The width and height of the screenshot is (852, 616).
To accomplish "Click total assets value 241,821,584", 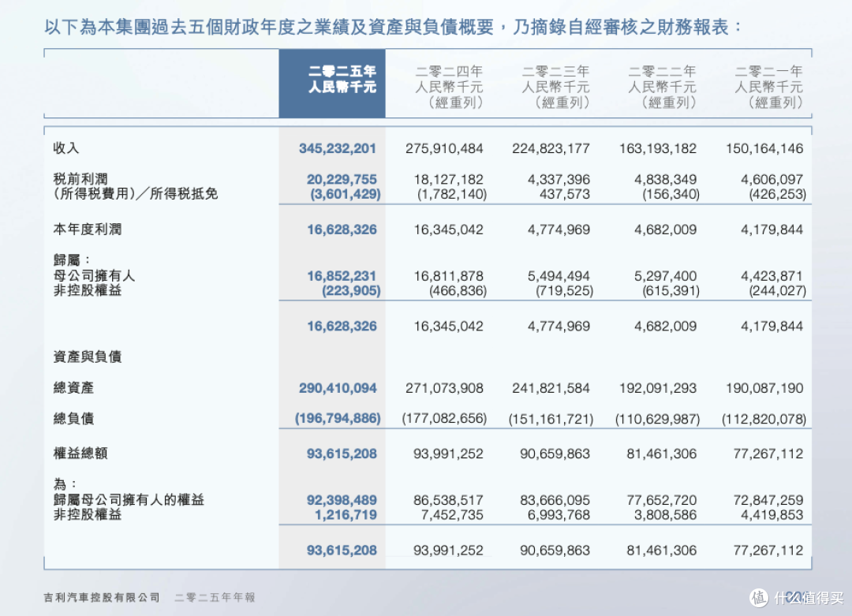I will (551, 388).
